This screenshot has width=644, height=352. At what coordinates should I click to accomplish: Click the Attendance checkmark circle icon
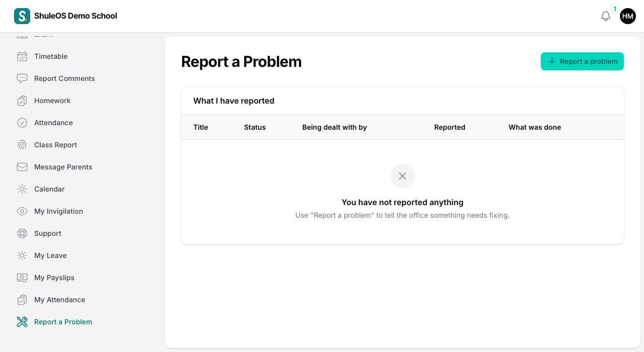pos(22,123)
